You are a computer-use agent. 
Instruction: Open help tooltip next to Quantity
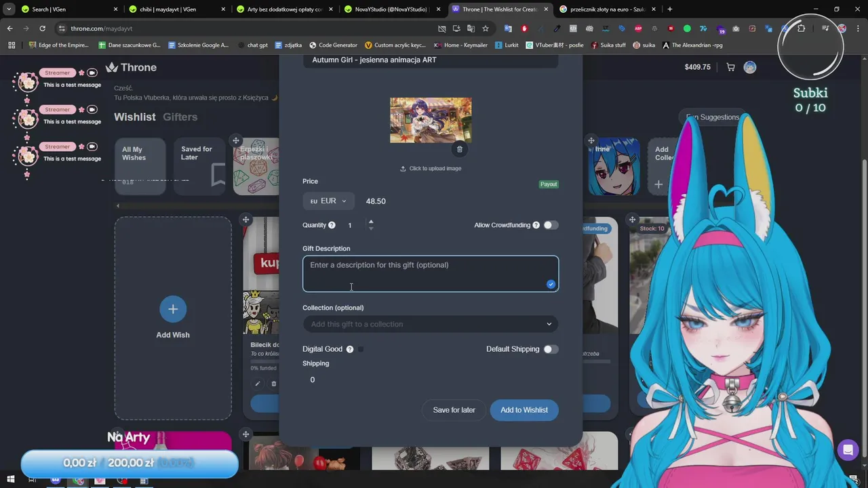coord(332,225)
